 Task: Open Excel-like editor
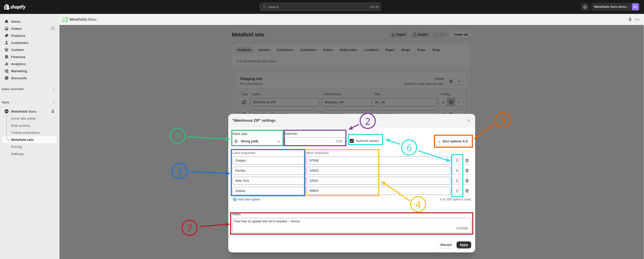coord(23,118)
